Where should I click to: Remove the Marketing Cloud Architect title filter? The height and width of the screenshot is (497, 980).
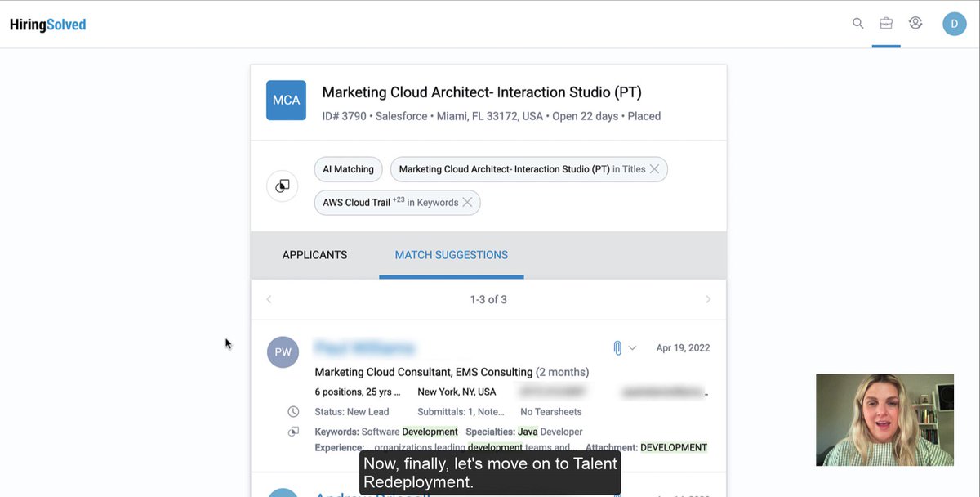tap(655, 169)
